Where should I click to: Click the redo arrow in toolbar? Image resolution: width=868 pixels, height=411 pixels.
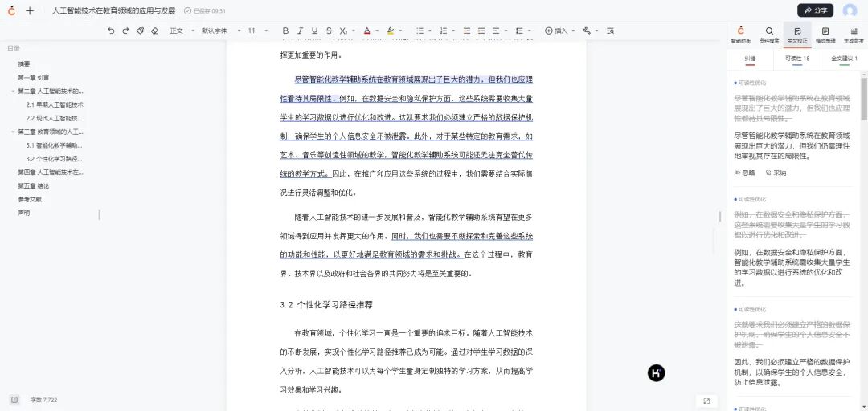[125, 31]
